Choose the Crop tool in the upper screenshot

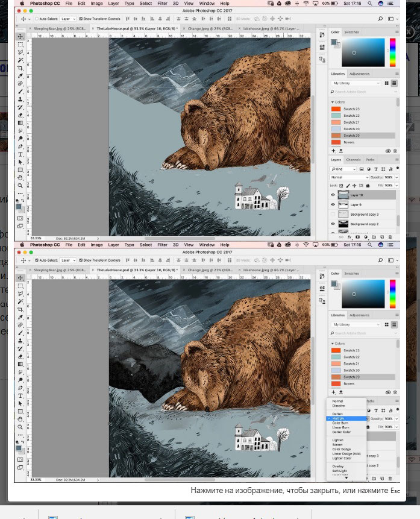20,68
